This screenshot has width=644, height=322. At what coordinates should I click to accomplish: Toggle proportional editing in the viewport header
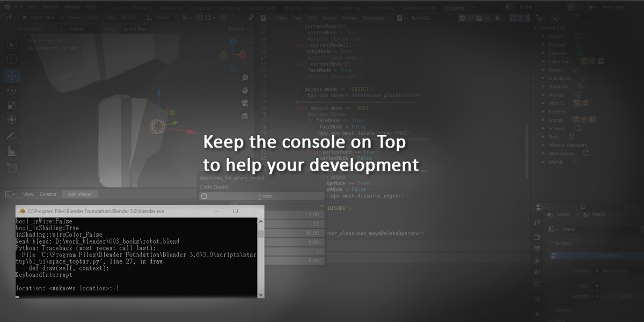tap(224, 18)
